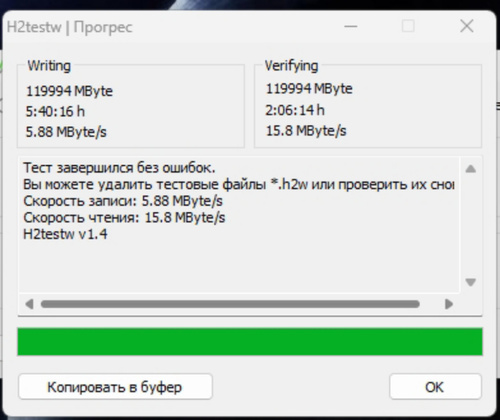Click the line about deleting *.h2w test files
The height and width of the screenshot is (420, 500).
coord(239,184)
